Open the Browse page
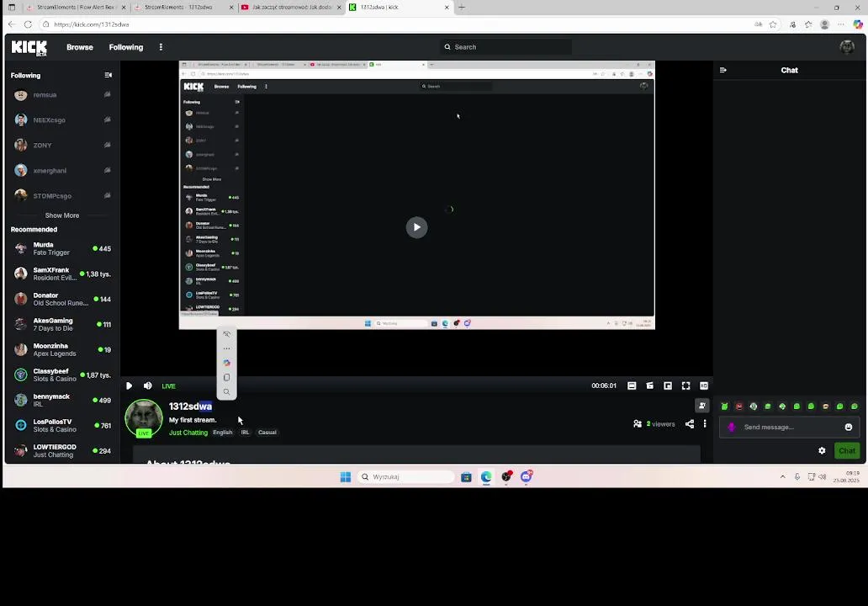This screenshot has width=868, height=606. [x=80, y=47]
